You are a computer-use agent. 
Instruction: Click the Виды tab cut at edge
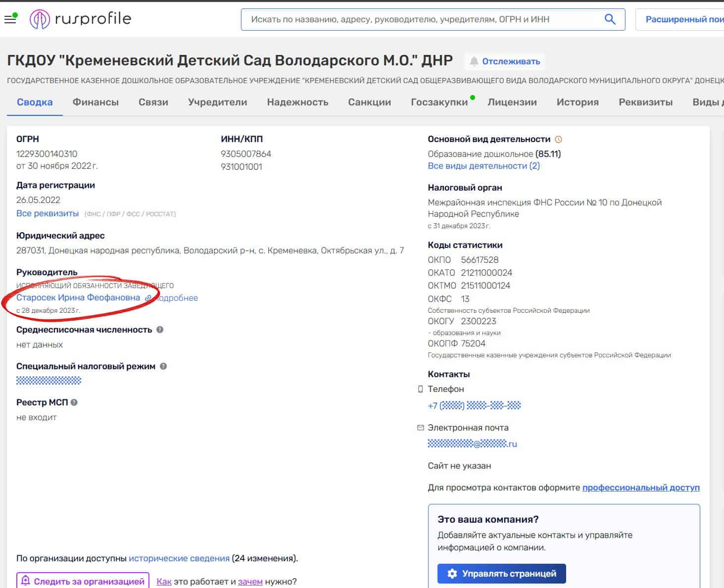tap(708, 102)
